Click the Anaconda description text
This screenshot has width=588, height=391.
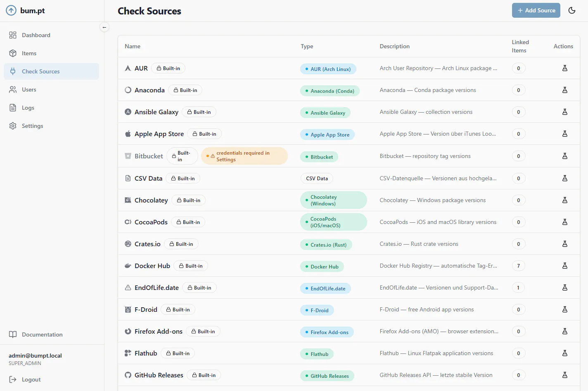click(428, 90)
